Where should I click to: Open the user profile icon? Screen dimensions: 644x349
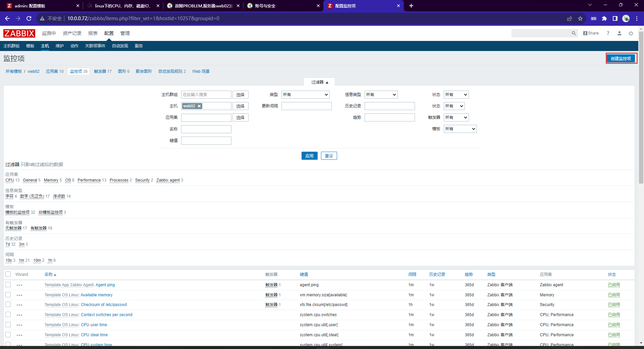tap(619, 33)
